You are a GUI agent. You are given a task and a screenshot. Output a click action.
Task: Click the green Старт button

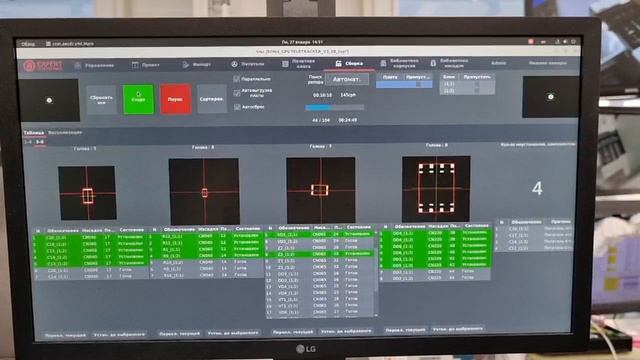[138, 99]
